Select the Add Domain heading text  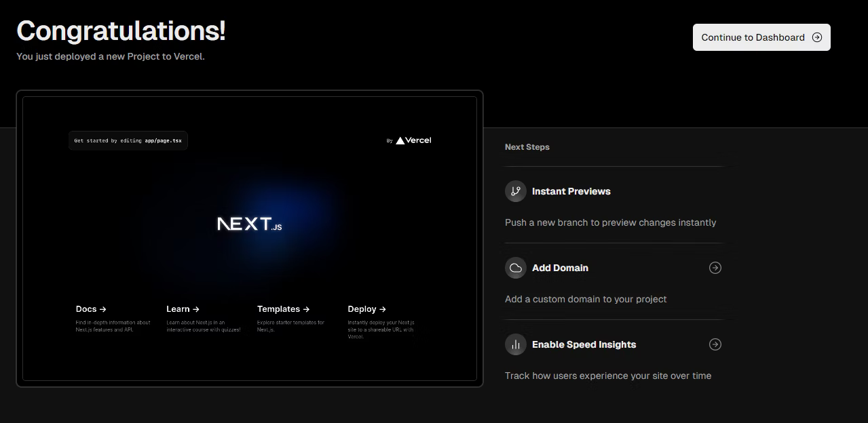560,268
